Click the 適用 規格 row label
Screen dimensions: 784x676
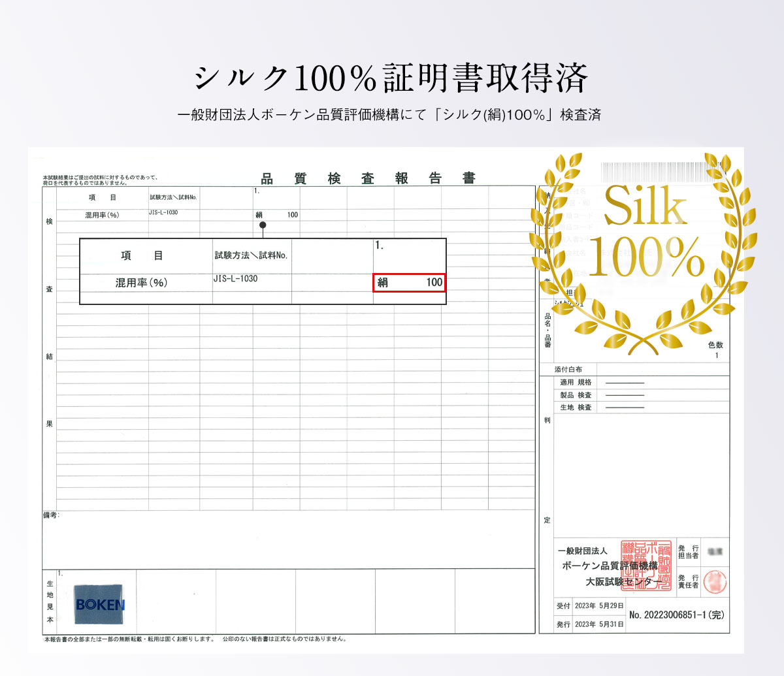[x=576, y=382]
